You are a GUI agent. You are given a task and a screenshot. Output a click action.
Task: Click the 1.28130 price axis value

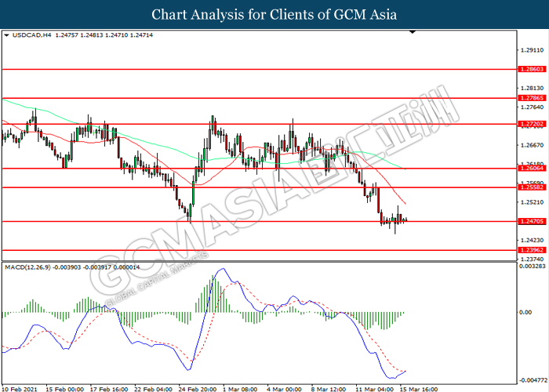coord(533,88)
